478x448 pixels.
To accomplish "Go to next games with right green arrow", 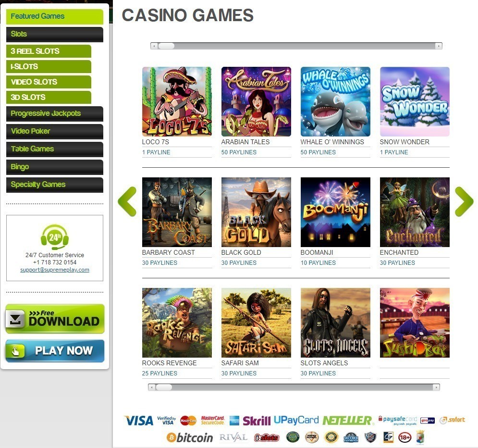I will coord(464,201).
